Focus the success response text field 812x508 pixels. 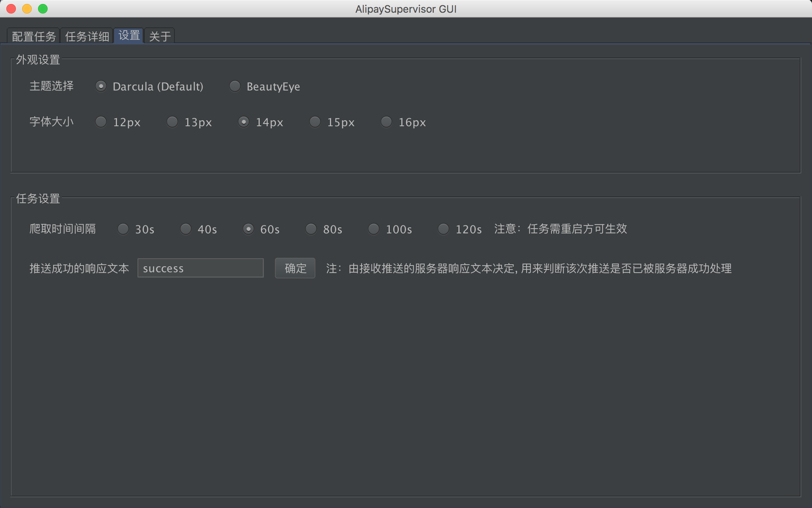point(201,268)
